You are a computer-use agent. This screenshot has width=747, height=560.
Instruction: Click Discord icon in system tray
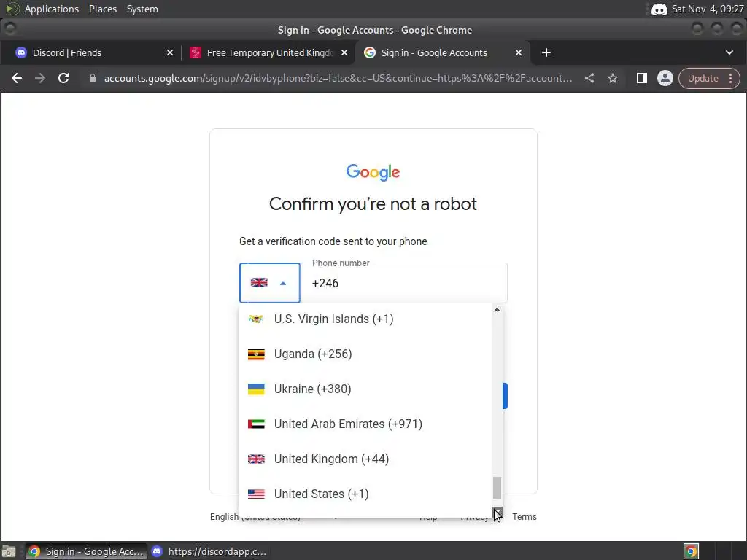[659, 9]
